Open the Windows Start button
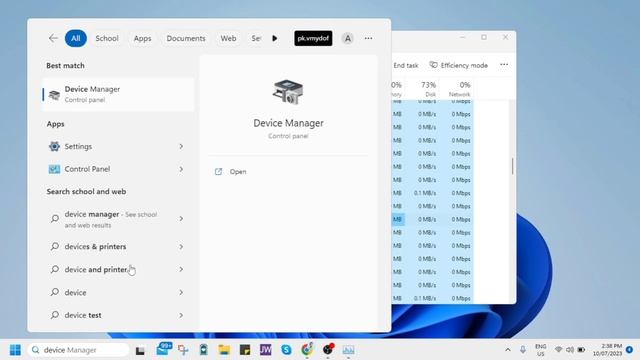Image resolution: width=640 pixels, height=360 pixels. tap(15, 350)
